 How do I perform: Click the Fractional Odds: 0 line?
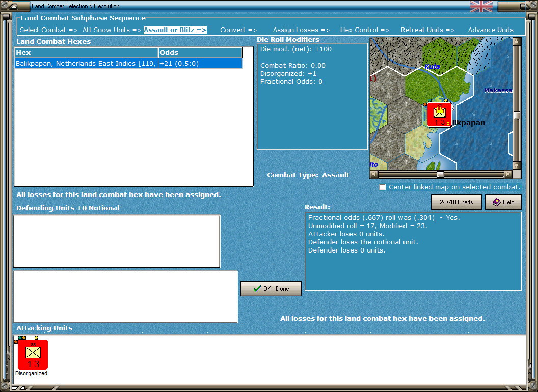coord(291,82)
